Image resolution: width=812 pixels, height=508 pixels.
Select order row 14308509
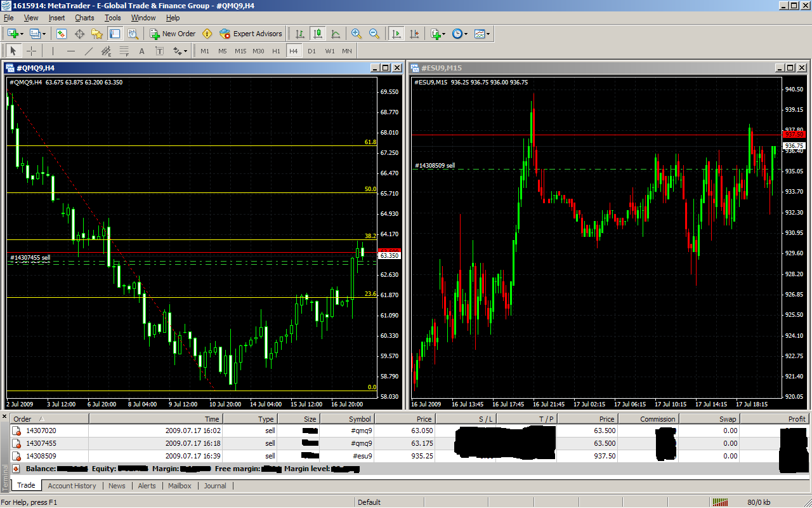410,456
